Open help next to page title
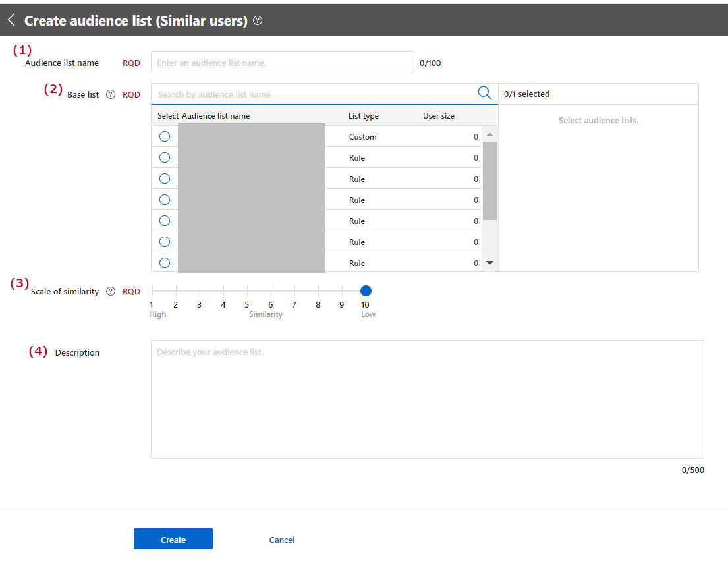 pos(258,20)
